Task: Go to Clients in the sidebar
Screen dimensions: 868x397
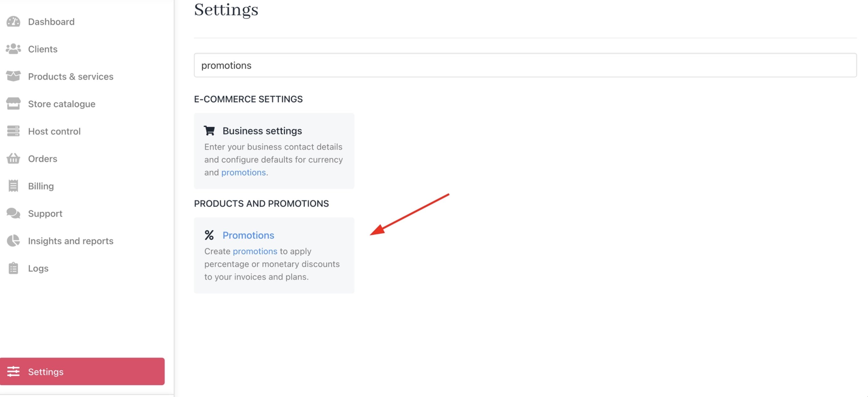Action: coord(42,49)
